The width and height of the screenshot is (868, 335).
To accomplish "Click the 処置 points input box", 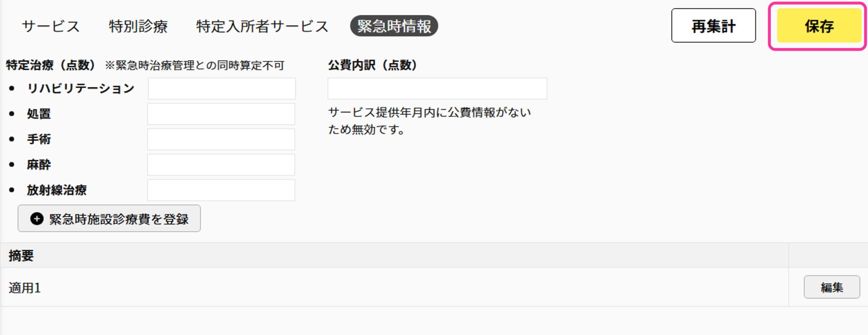I will pyautogui.click(x=221, y=114).
